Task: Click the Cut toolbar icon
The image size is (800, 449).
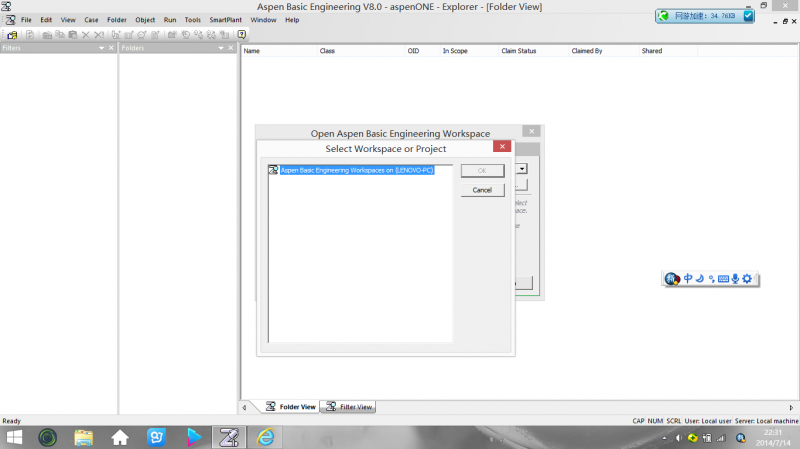Action: pos(47,35)
